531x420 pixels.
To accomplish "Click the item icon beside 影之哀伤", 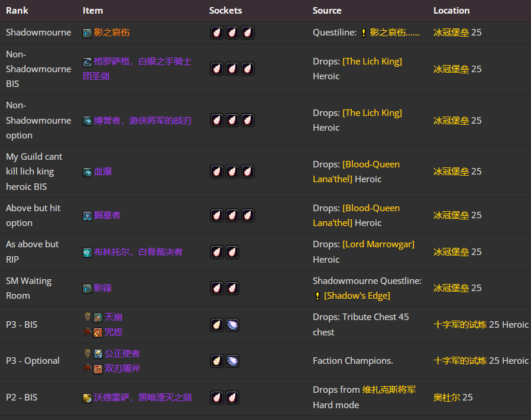I will click(87, 33).
